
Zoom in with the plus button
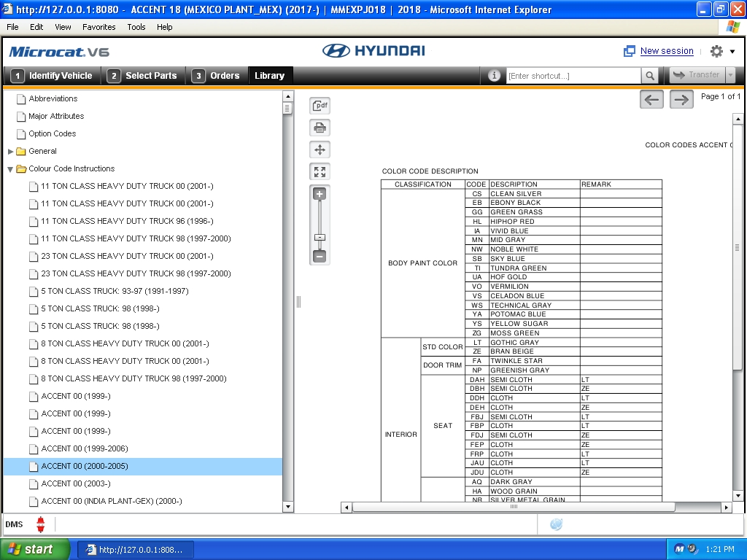pos(320,194)
